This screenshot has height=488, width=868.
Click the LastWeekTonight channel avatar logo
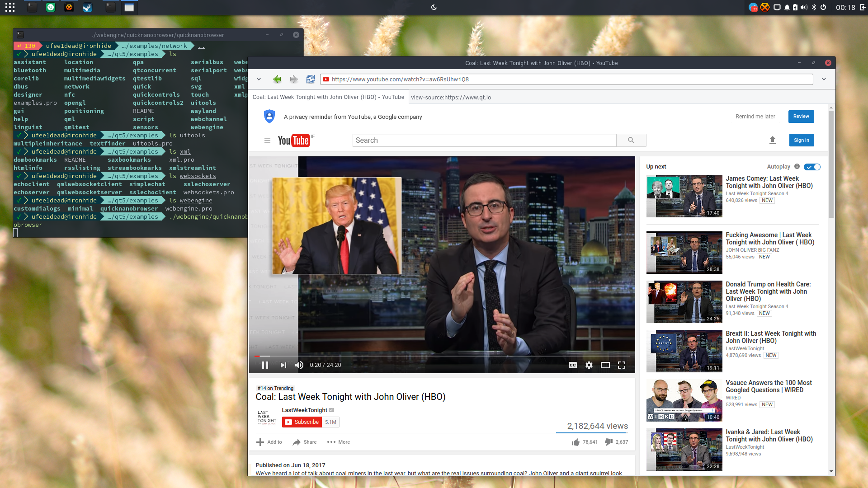point(267,417)
